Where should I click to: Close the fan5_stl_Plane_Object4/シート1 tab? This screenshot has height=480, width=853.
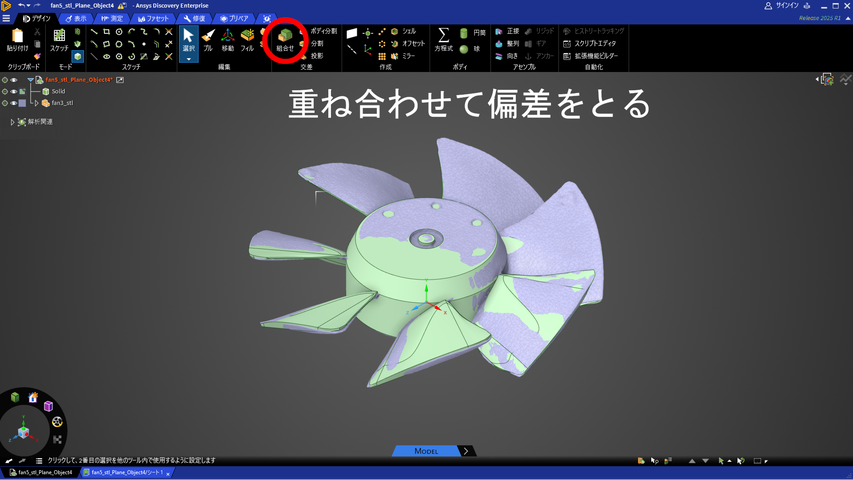pos(168,473)
